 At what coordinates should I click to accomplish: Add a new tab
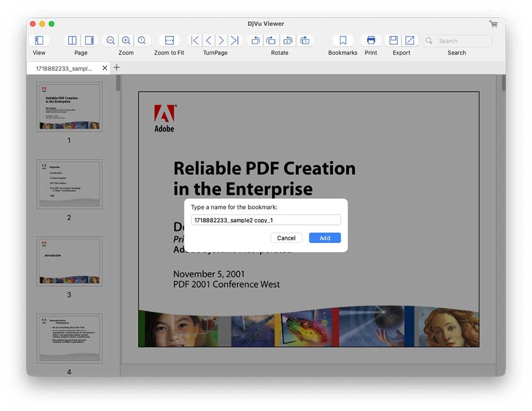click(117, 68)
